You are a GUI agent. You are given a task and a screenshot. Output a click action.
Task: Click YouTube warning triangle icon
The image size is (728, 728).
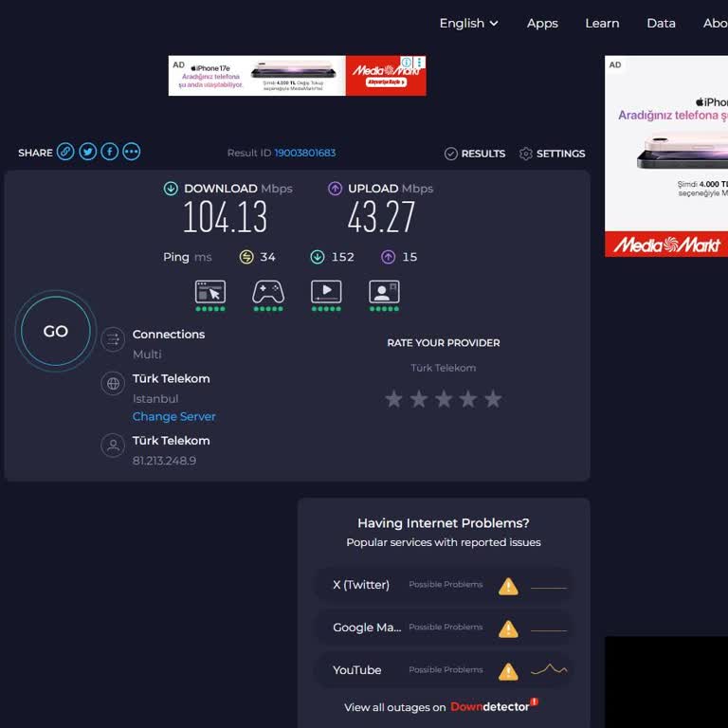tap(508, 672)
